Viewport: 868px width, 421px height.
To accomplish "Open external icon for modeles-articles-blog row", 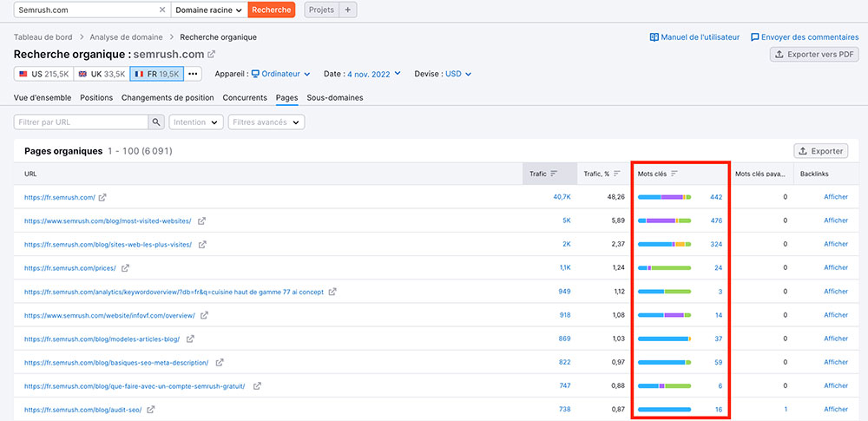I will tap(190, 339).
